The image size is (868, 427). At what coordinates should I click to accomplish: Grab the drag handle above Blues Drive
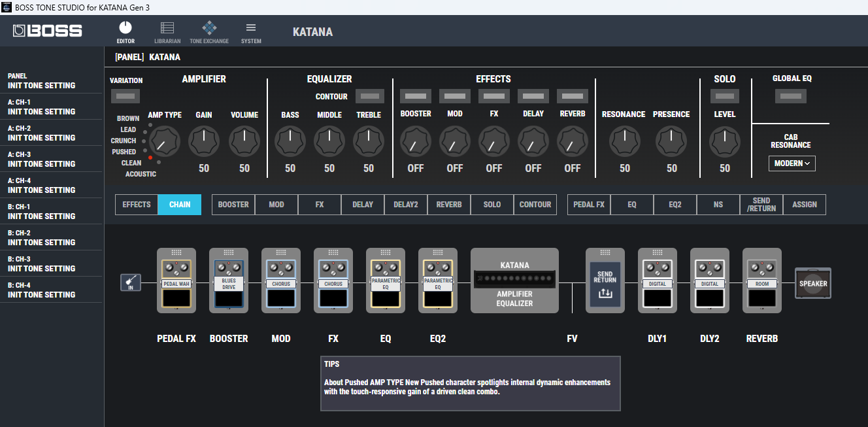pyautogui.click(x=229, y=252)
